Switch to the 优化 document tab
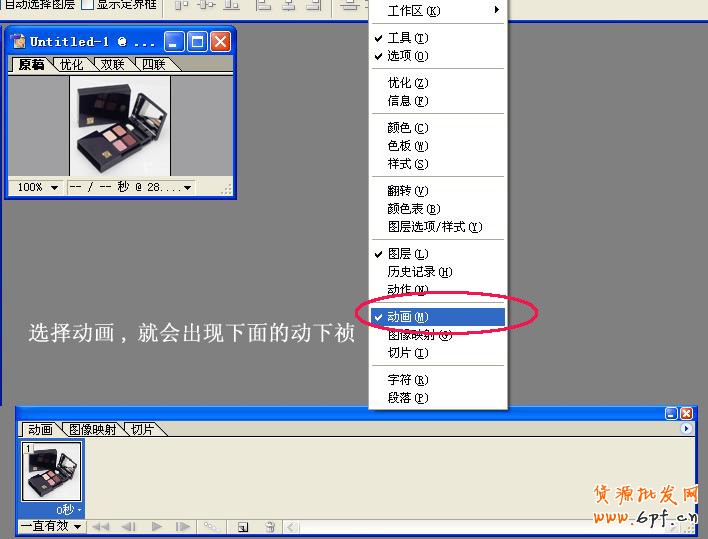The height and width of the screenshot is (539, 708). point(71,65)
